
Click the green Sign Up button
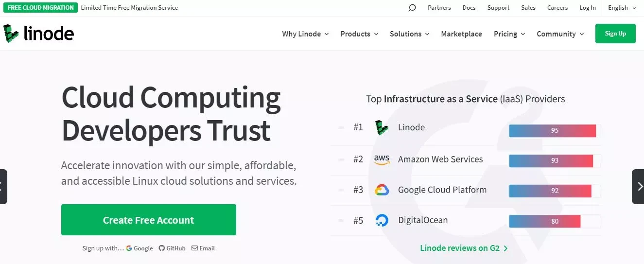point(615,34)
